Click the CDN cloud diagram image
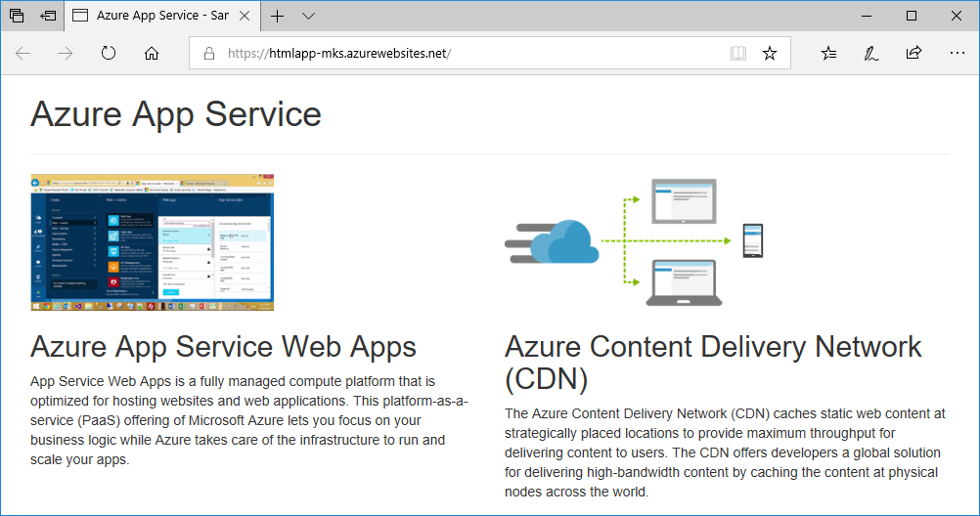This screenshot has height=516, width=980. [634, 242]
